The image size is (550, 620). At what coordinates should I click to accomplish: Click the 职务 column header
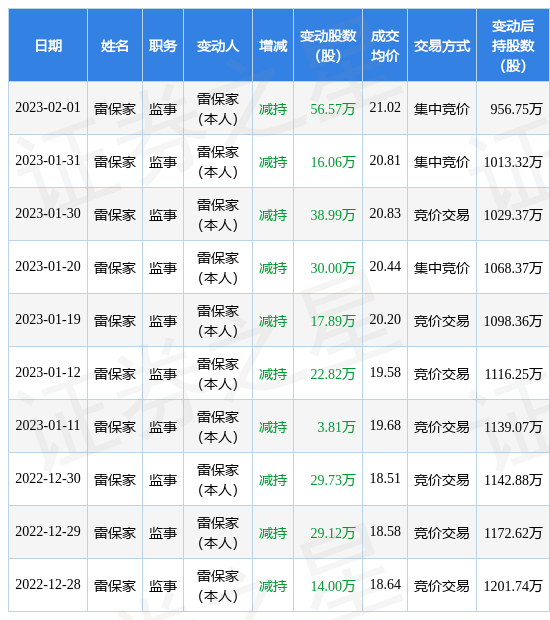[x=163, y=46]
